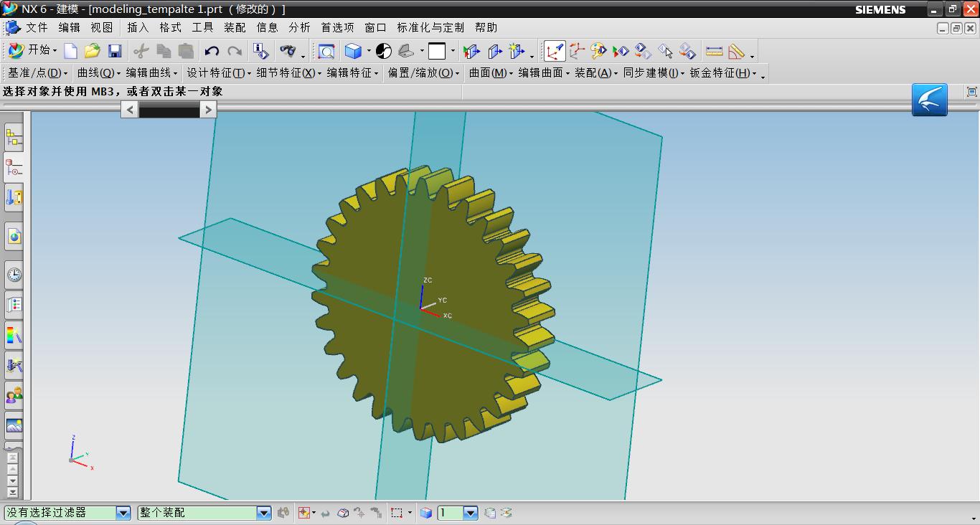Viewport: 980px width, 525px height.
Task: Open the 没有选择过滤器 filter dropdown
Action: point(123,513)
